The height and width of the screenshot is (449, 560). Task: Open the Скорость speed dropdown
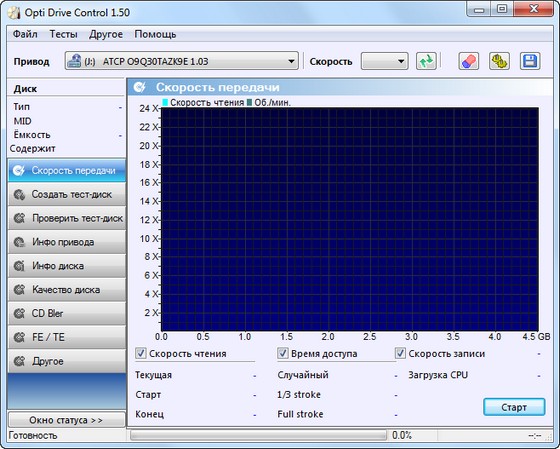384,61
